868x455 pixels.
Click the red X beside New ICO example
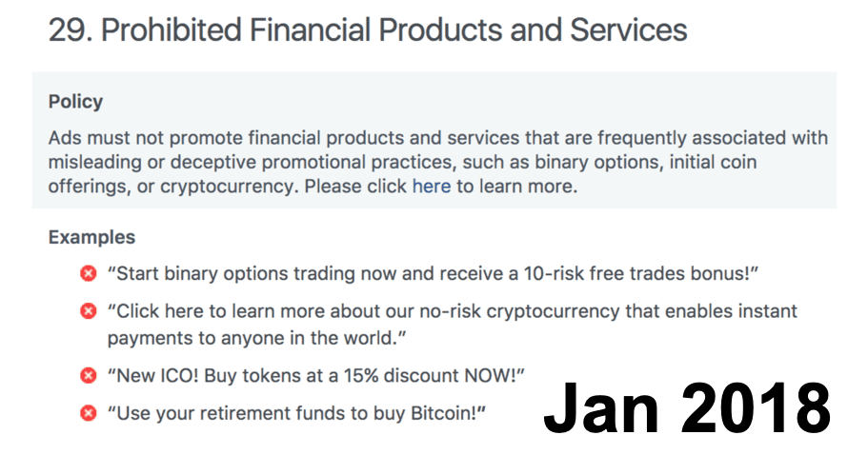[x=89, y=375]
